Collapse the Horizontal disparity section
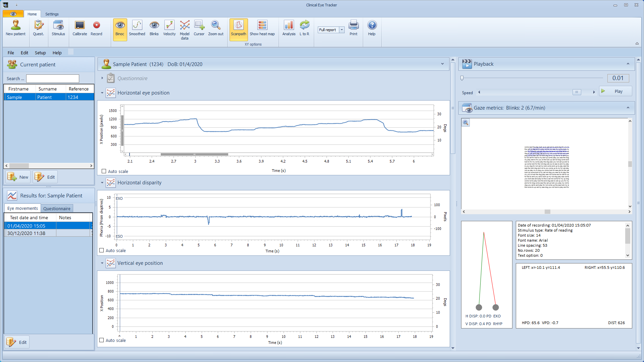This screenshot has height=362, width=644. coord(102,183)
